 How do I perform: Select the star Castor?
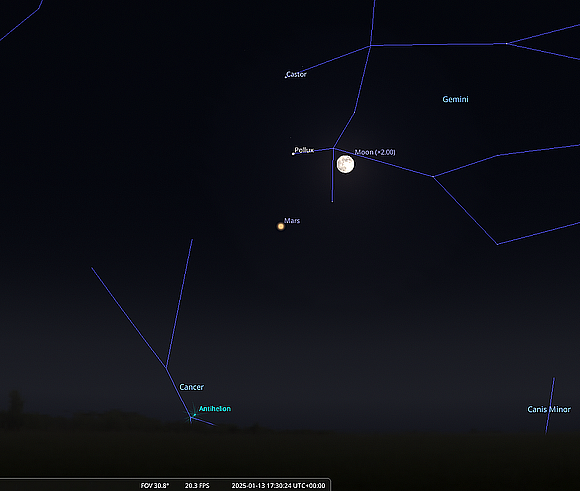coord(286,77)
